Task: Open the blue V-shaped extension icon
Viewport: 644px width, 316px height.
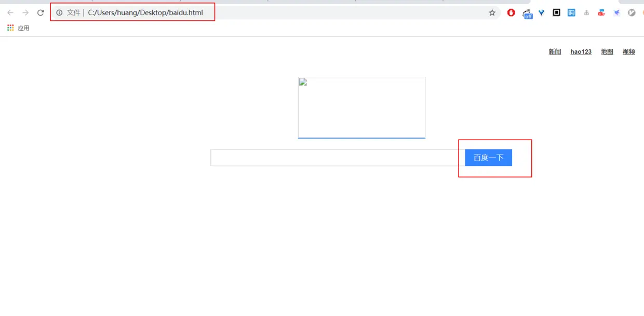Action: (541, 12)
